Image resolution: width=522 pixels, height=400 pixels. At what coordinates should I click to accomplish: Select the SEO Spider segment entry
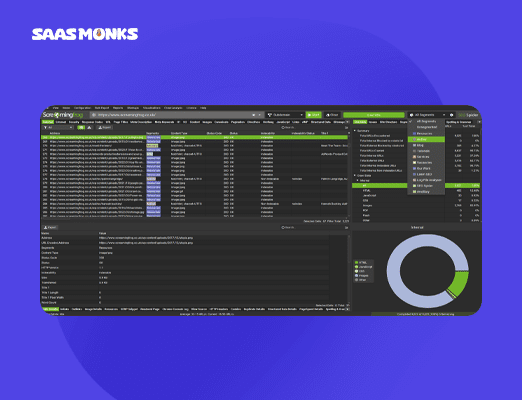pos(426,186)
